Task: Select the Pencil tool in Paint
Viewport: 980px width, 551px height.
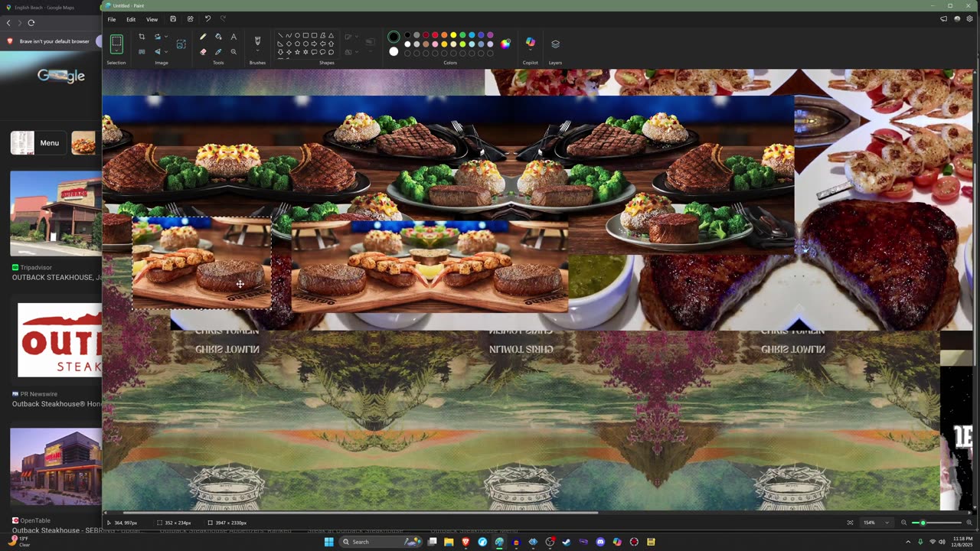Action: tap(203, 37)
